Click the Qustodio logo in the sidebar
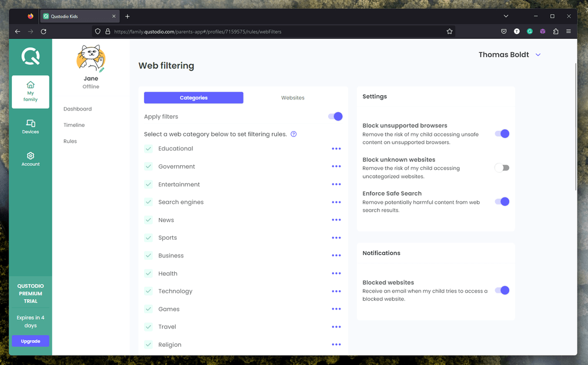The height and width of the screenshot is (365, 588). tap(31, 56)
